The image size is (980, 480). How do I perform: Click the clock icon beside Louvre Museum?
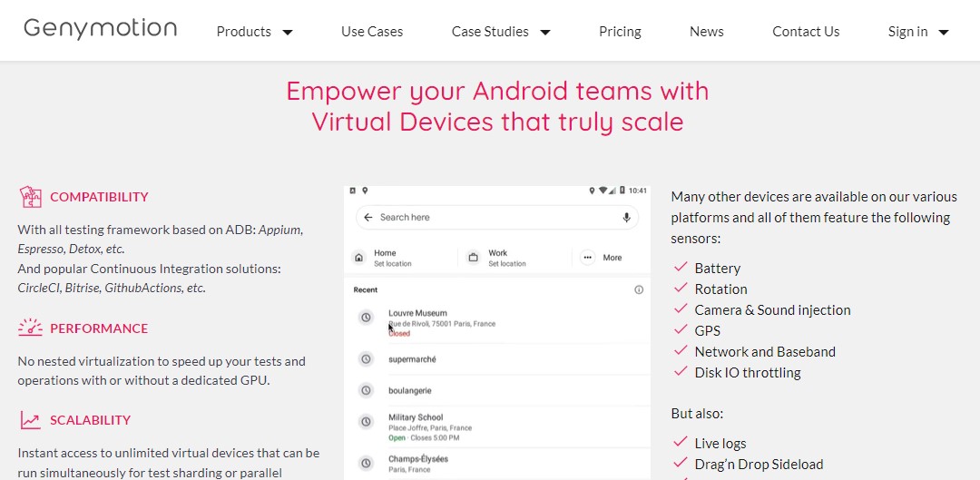click(366, 318)
